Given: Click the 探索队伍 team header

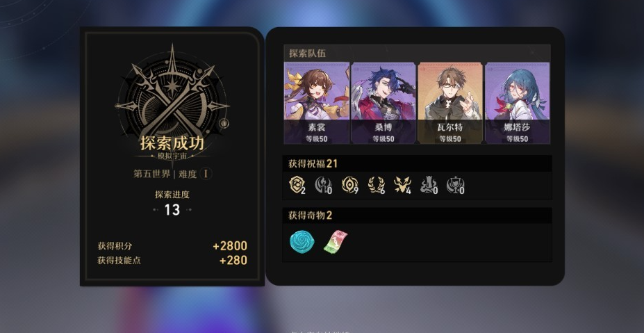Looking at the screenshot, I should 417,53.
